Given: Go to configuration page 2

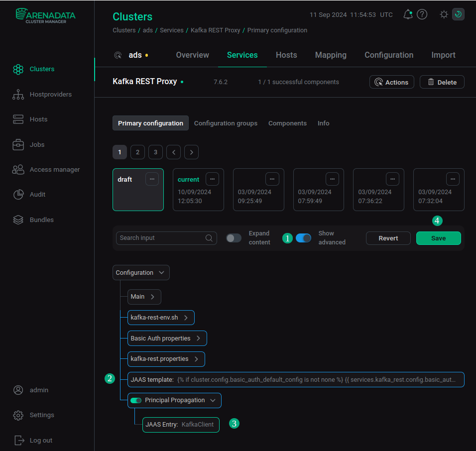Looking at the screenshot, I should pyautogui.click(x=137, y=152).
